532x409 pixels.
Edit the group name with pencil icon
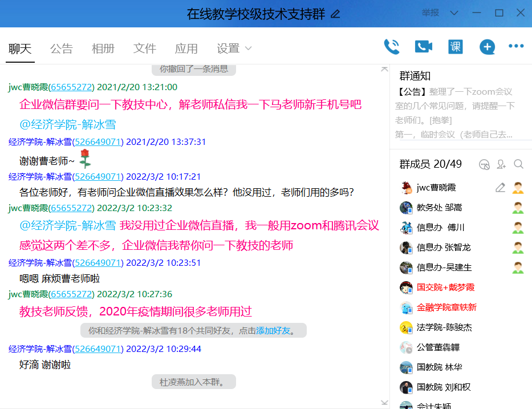click(x=335, y=14)
